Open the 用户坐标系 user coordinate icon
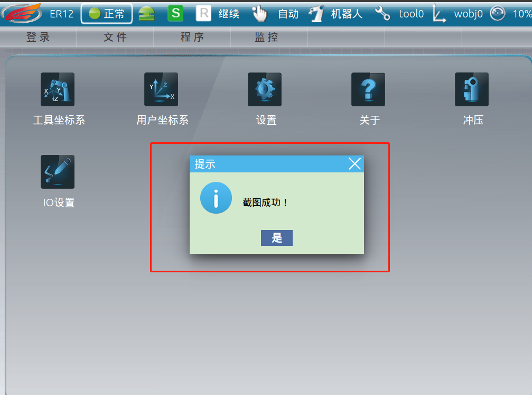Screen dimensions: 532x395 point(161,89)
